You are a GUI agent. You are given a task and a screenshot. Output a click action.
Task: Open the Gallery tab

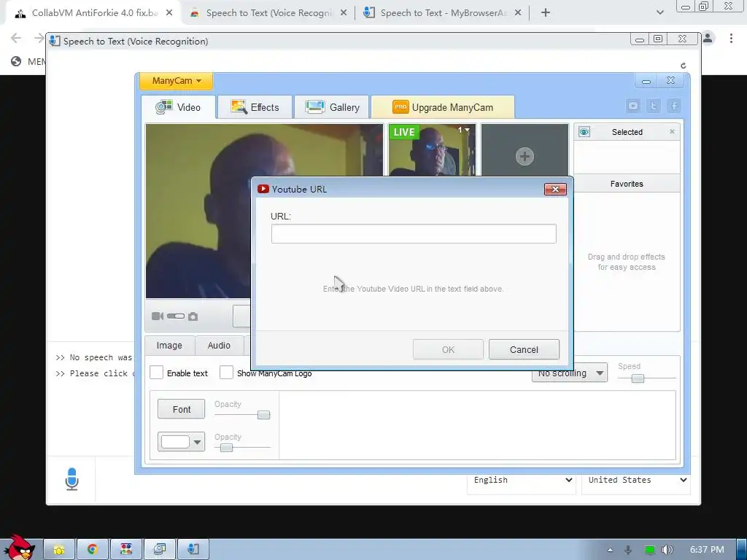332,107
